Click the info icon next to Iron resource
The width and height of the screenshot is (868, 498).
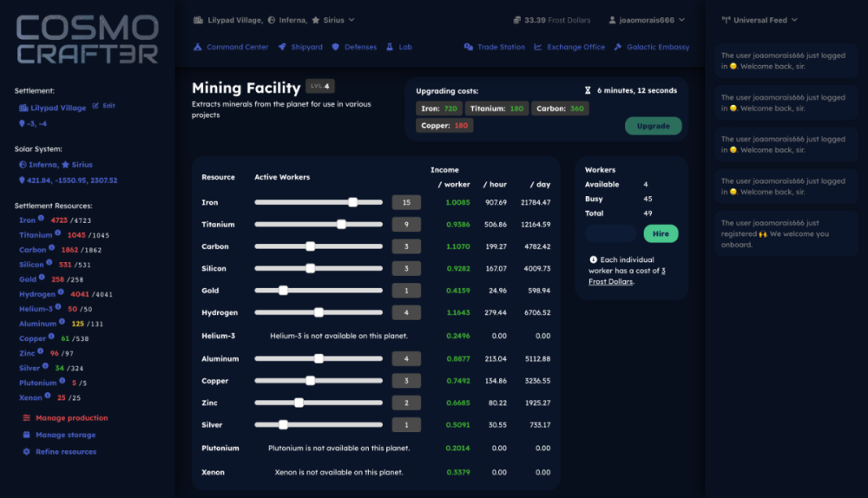pos(43,219)
